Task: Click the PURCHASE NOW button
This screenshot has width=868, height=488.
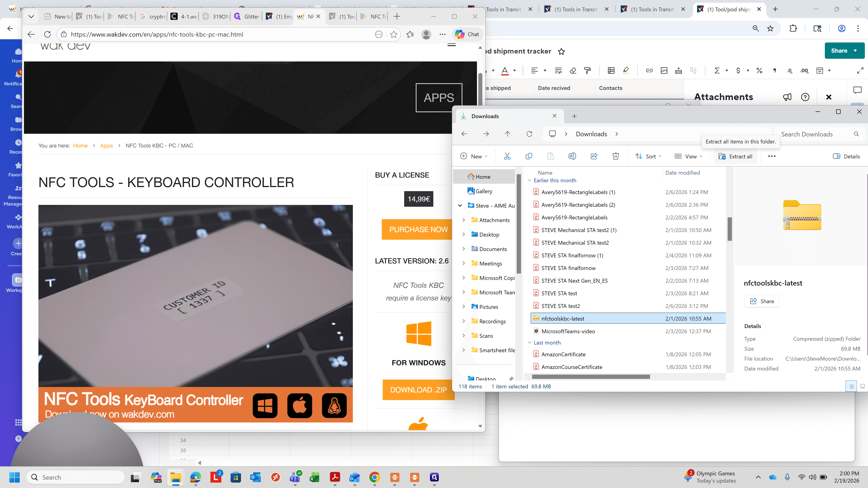Action: [x=418, y=229]
